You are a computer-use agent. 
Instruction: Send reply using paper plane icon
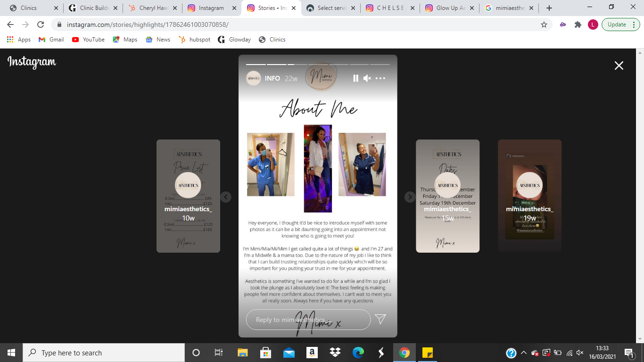[380, 319]
